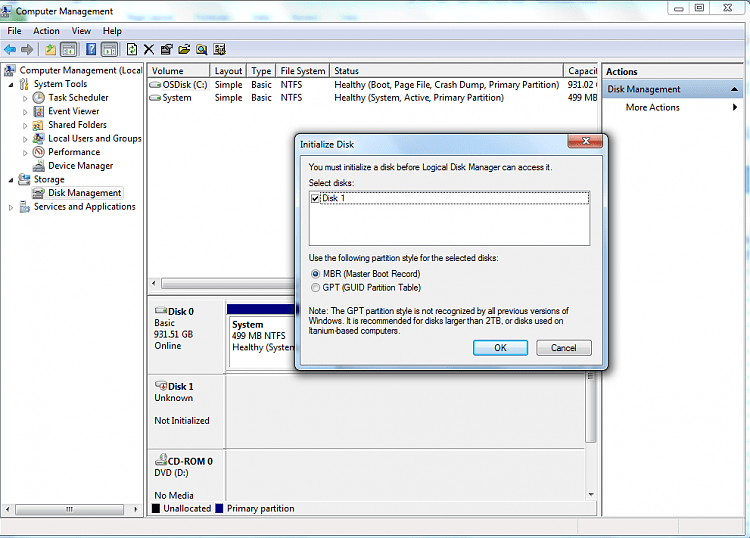Open the View menu
This screenshot has height=538, width=750.
tap(81, 31)
